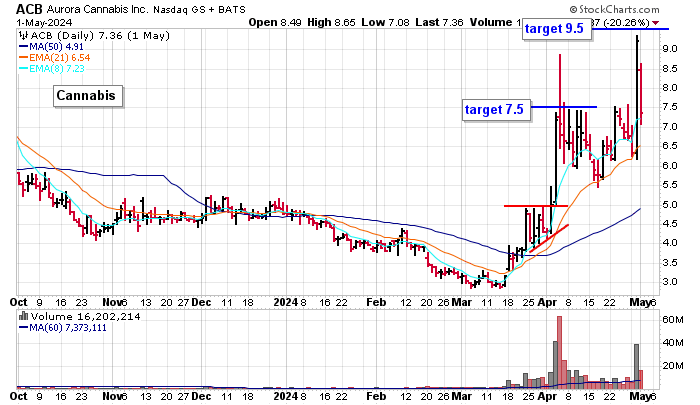This screenshot has width=700, height=405.
Task: Click the 'Feb' label on price chart axis
Action: click(x=376, y=302)
